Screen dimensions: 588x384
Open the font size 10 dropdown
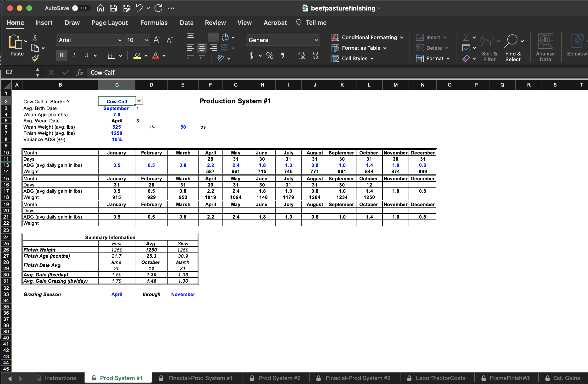click(x=146, y=40)
